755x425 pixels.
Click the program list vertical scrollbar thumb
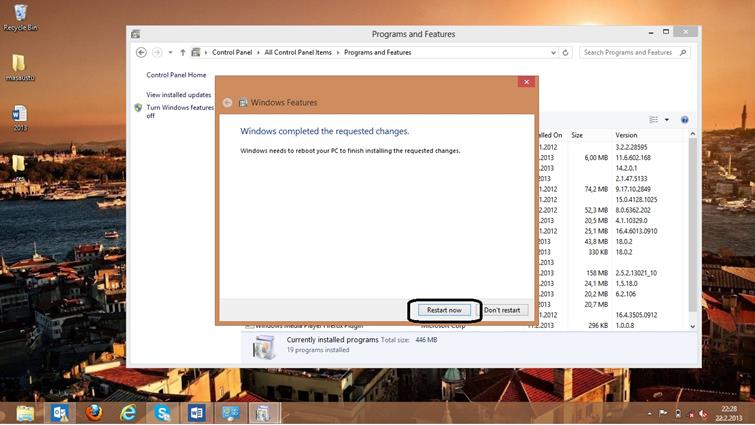692,224
